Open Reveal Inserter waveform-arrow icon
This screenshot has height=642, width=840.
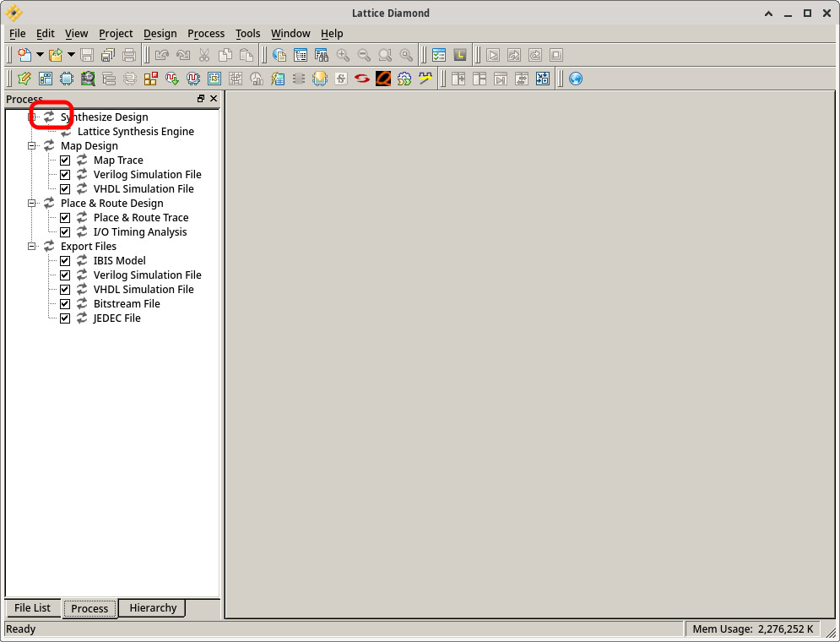[x=172, y=79]
